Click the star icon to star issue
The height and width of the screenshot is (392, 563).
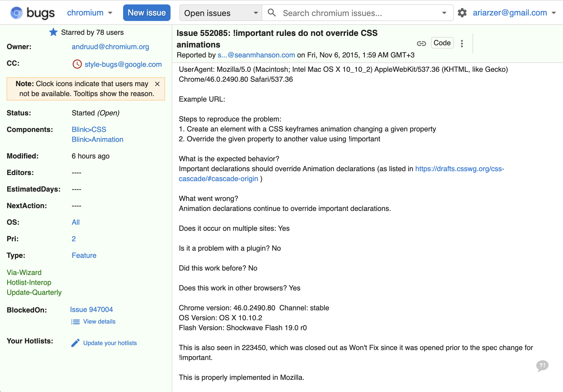(53, 32)
